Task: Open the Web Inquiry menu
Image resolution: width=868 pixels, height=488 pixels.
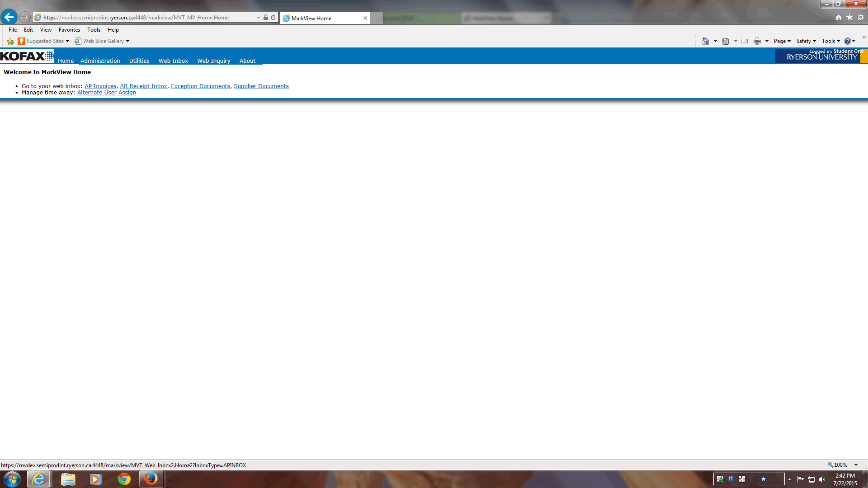Action: (x=213, y=61)
